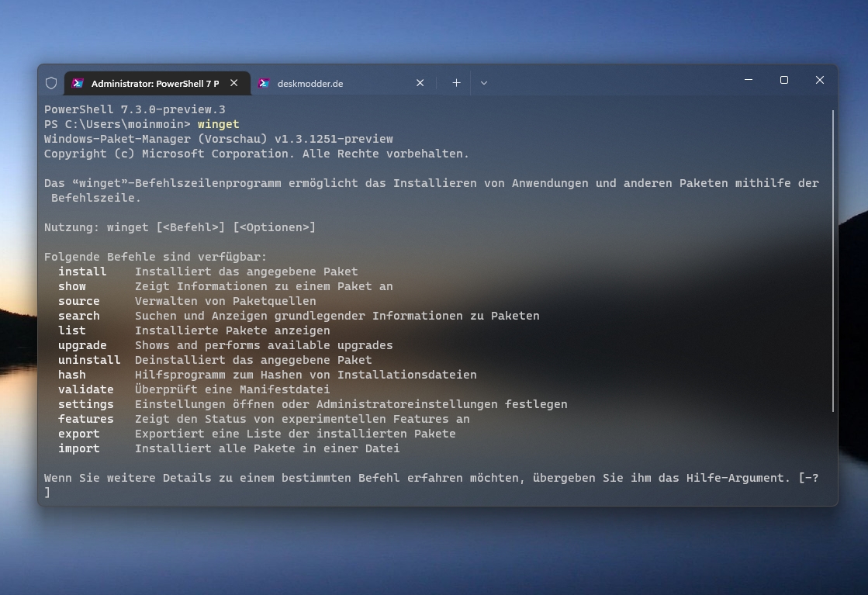
Task: Click 'Folgende Befehle sind verfügbar:' line
Action: 156,257
